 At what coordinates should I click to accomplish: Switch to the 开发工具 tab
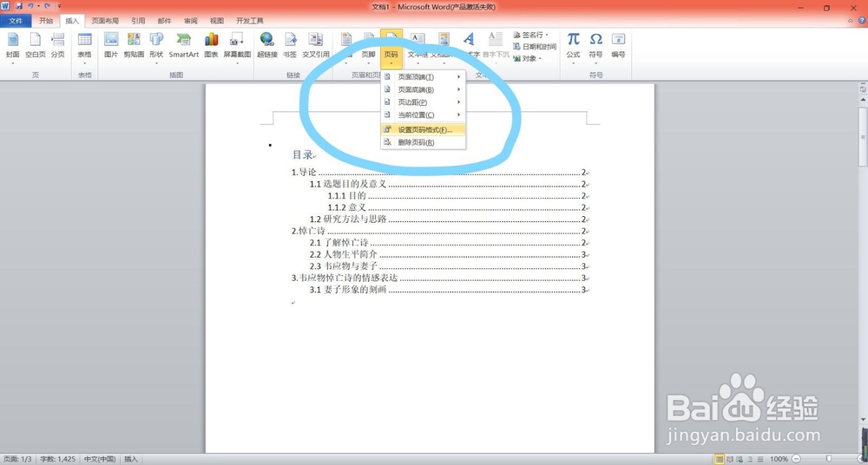click(x=250, y=21)
